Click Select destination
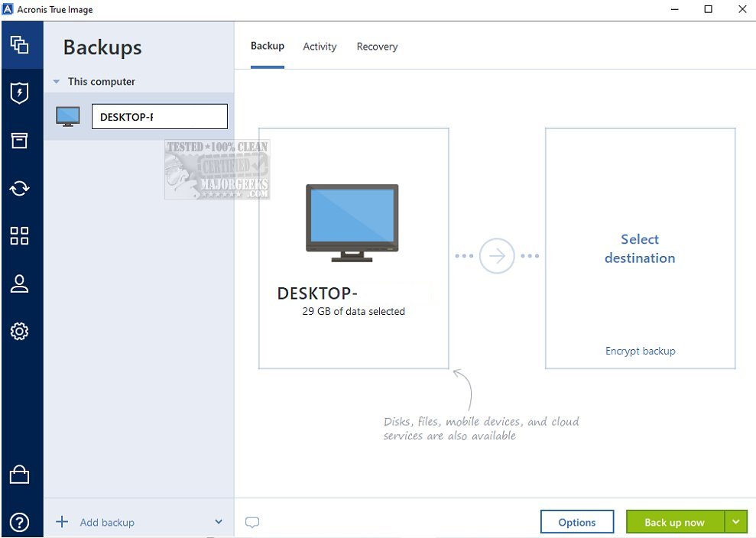Image resolution: width=756 pixels, height=538 pixels. point(640,248)
